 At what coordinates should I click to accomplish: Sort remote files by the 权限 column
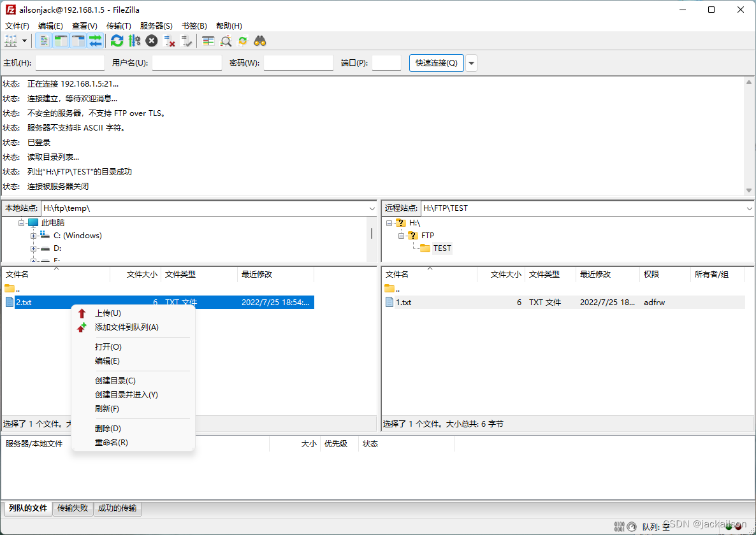tap(664, 275)
